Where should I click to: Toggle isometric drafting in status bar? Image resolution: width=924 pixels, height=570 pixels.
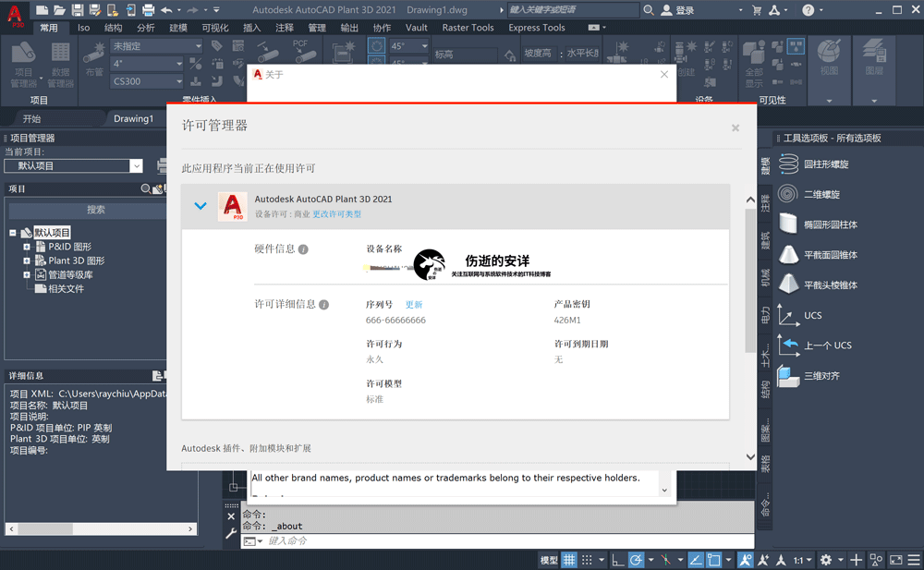pyautogui.click(x=665, y=560)
